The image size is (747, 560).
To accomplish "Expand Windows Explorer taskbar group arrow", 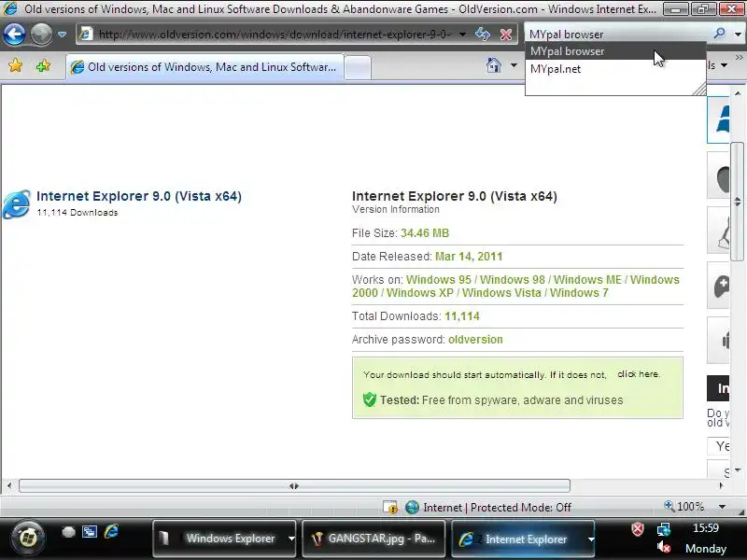I will [291, 539].
